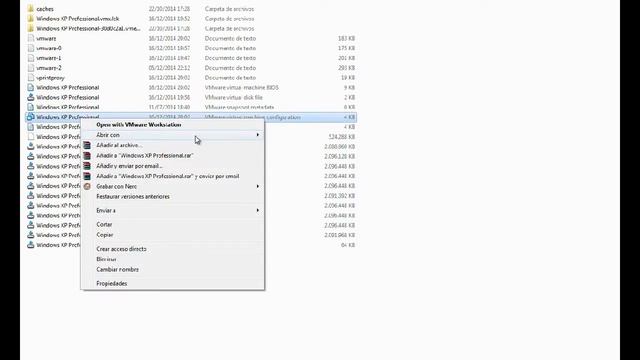Click disk icon of the 2.096.128 KB file
Screen dimensions: 640x360
pos(31,156)
